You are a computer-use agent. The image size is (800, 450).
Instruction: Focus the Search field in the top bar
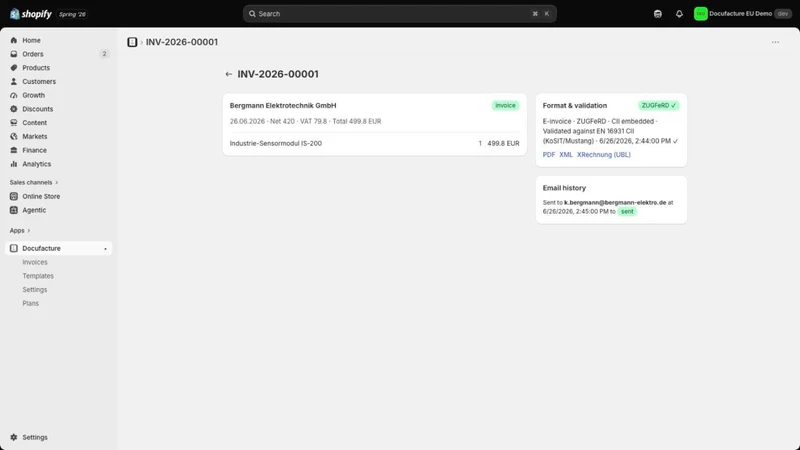click(399, 14)
